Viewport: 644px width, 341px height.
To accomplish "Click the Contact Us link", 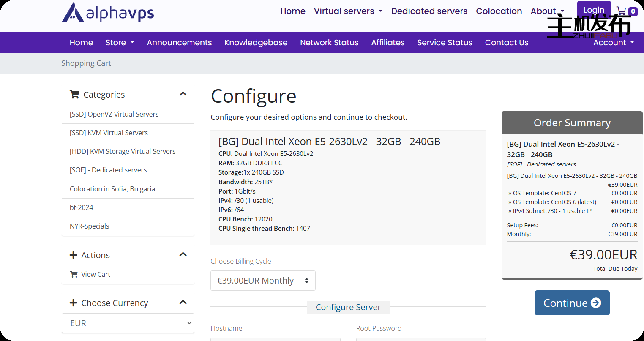I will coord(506,43).
